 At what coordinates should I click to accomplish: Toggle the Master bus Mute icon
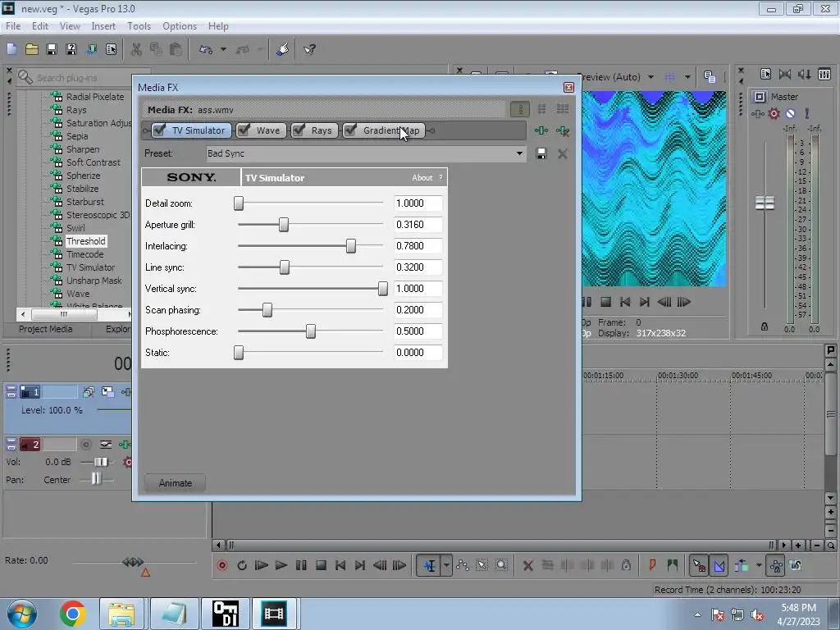790,113
